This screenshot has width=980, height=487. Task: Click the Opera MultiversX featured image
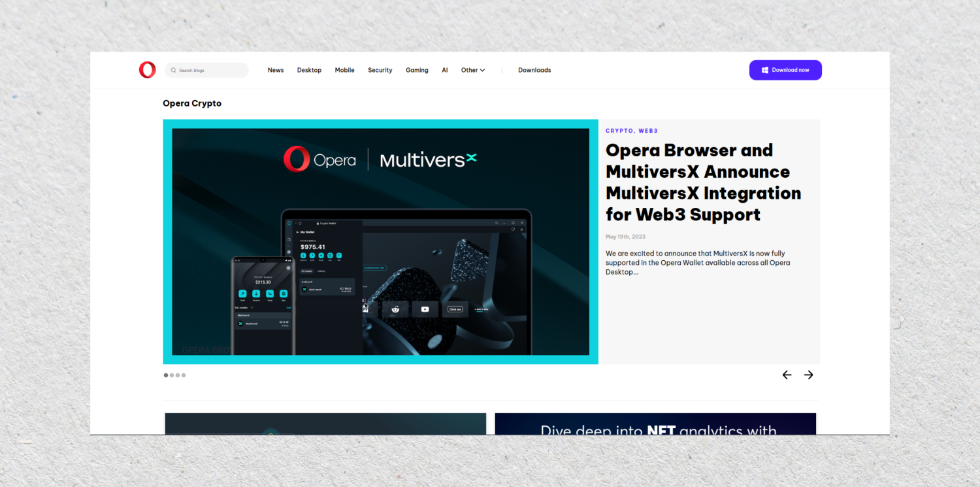[380, 241]
